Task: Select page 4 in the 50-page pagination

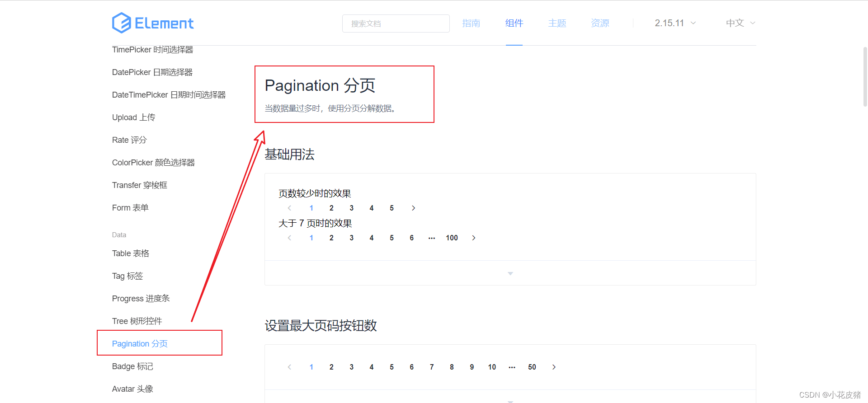Action: click(x=372, y=367)
